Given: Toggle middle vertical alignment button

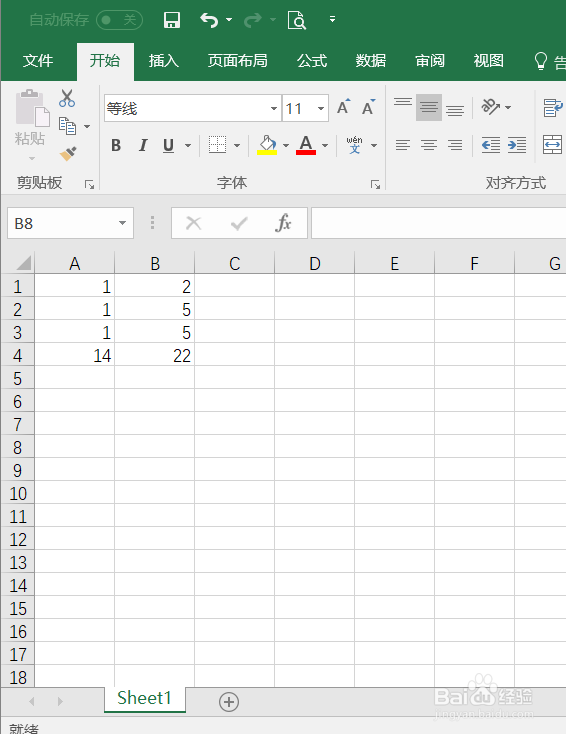Looking at the screenshot, I should click(x=429, y=107).
